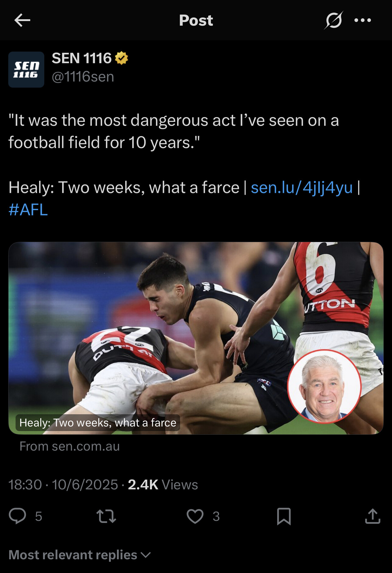The image size is (392, 573).
Task: Expand Most relevant replies sort dropdown
Action: 80,555
